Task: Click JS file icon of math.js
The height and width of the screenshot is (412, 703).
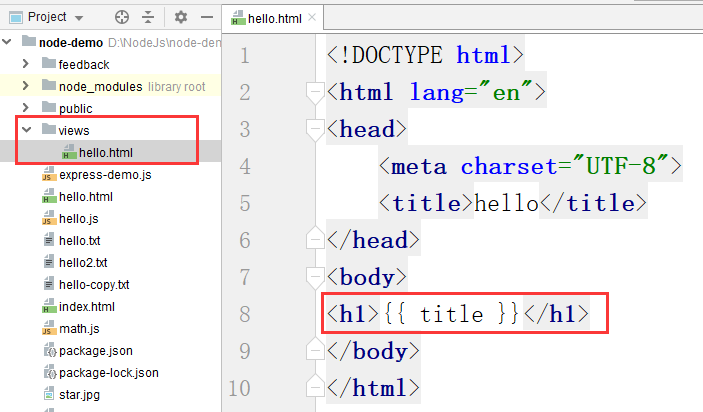Action: click(x=49, y=327)
